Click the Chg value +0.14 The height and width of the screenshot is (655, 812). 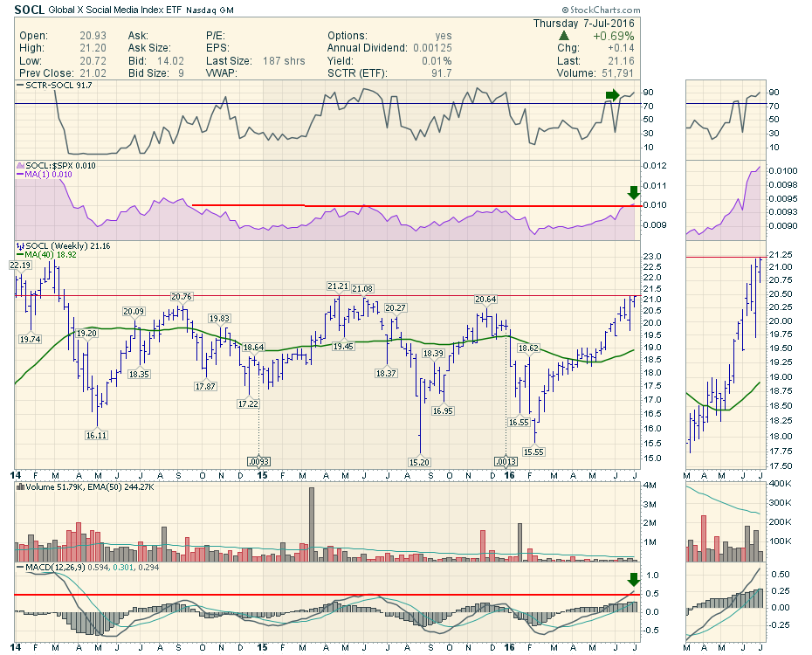pyautogui.click(x=621, y=48)
